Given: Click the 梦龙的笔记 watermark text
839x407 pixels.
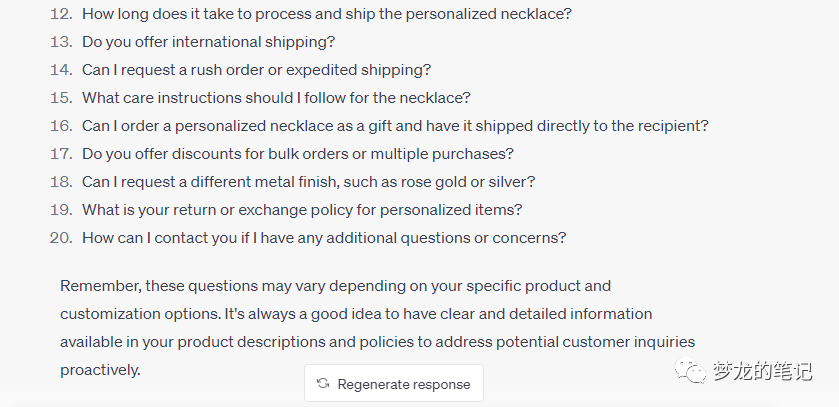Looking at the screenshot, I should [762, 372].
